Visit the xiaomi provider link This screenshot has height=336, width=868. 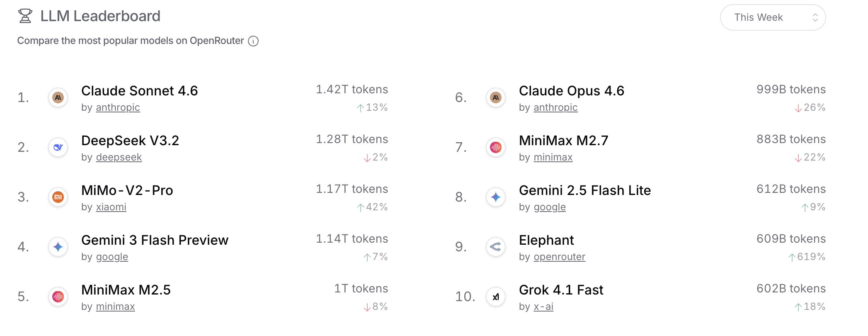pyautogui.click(x=111, y=207)
